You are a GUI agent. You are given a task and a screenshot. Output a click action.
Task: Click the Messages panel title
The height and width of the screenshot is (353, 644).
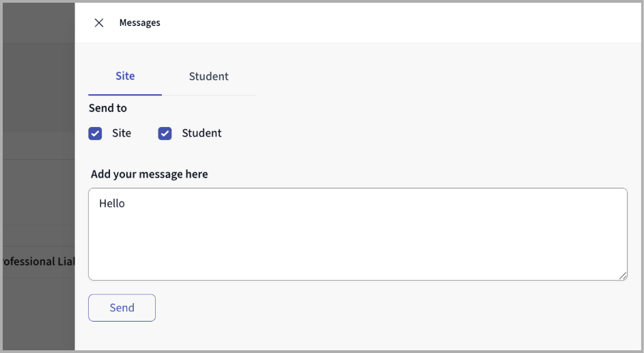tap(139, 23)
